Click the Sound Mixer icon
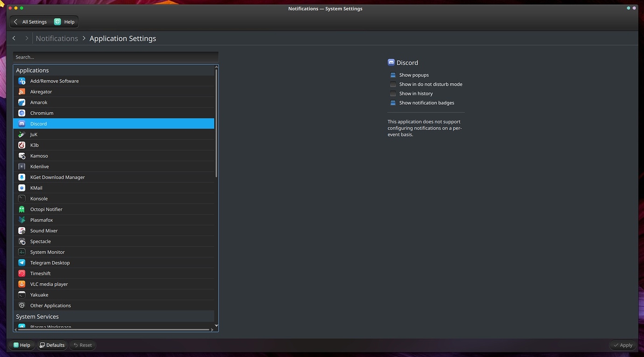Image resolution: width=644 pixels, height=357 pixels. (21, 231)
